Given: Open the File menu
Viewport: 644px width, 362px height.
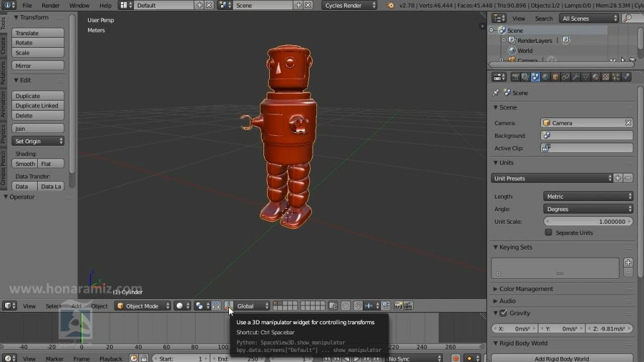Looking at the screenshot, I should (x=27, y=5).
